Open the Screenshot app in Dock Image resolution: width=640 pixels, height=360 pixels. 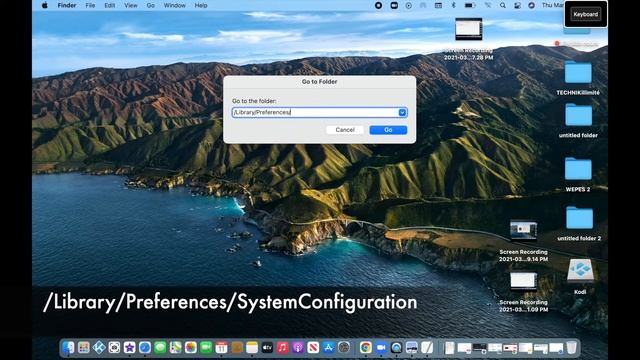[x=114, y=347]
